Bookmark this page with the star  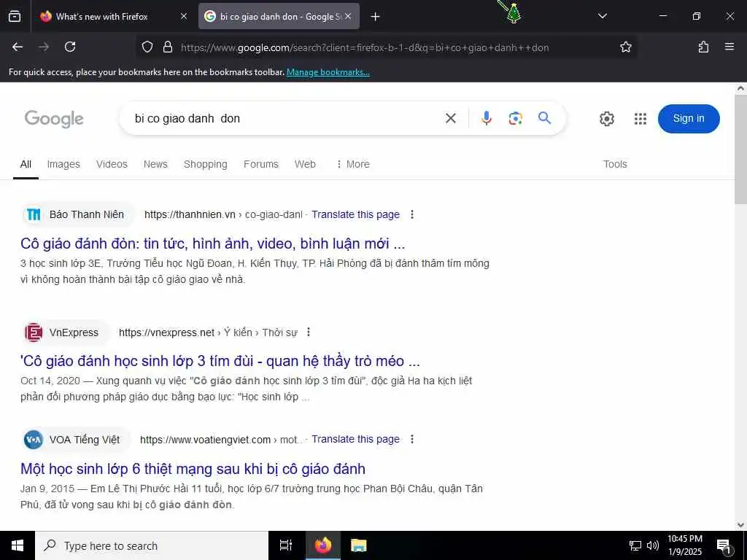625,47
